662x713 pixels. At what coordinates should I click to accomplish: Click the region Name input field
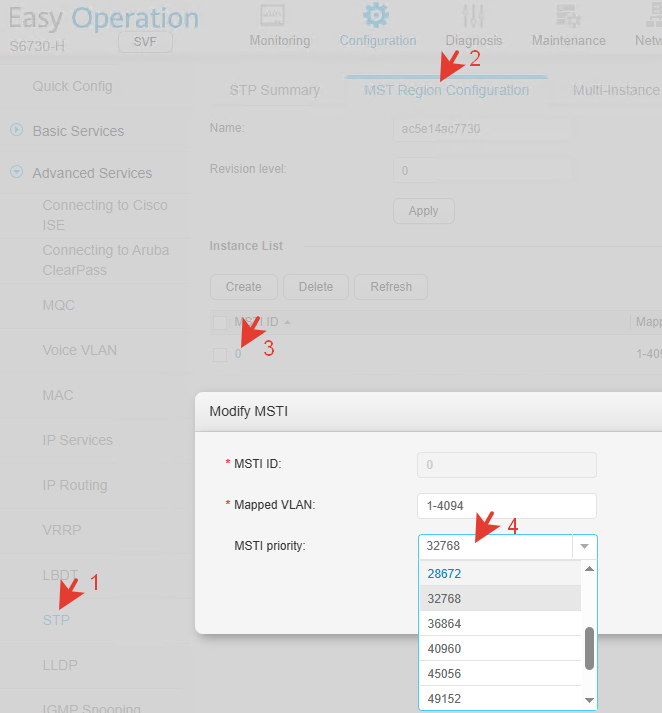tap(482, 129)
